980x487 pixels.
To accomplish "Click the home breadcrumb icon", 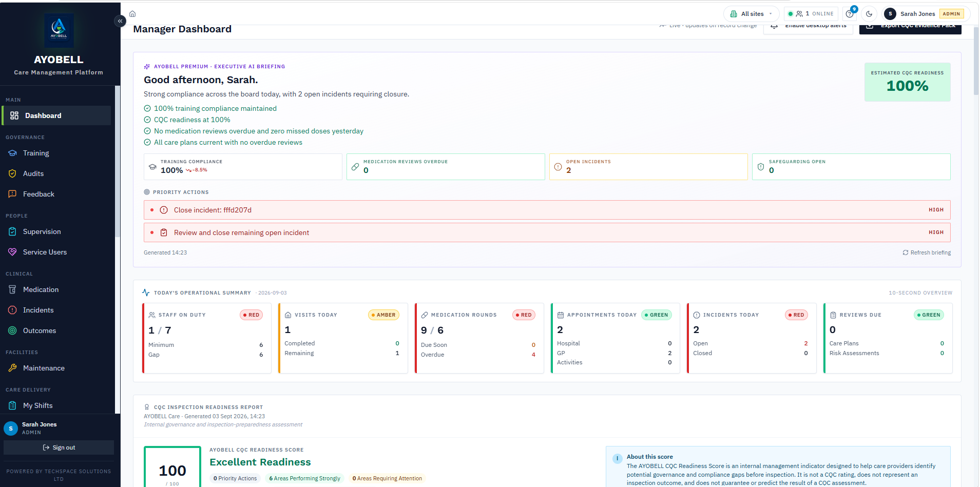I will click(x=132, y=14).
